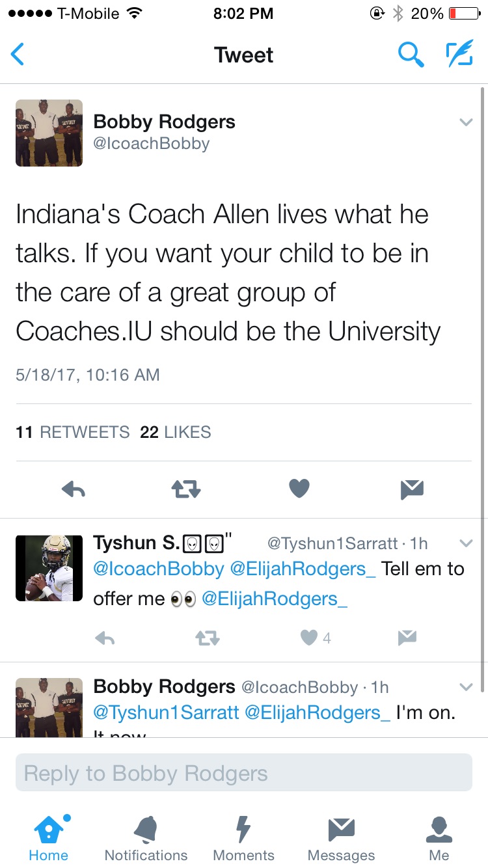The width and height of the screenshot is (488, 868).
Task: Reply to Tyshun S.'s tweet
Action: click(x=105, y=638)
